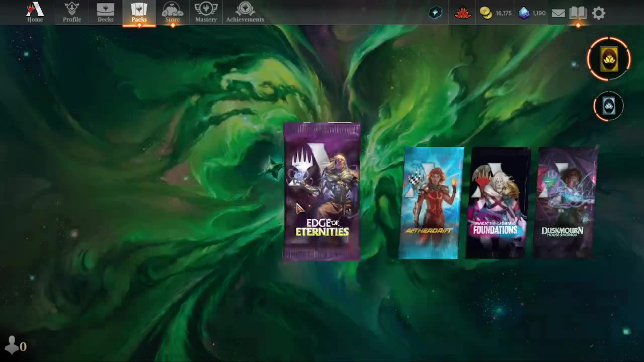Click the blue hexagon wildcard icon
Screen dimensions: 644x362
click(436, 13)
